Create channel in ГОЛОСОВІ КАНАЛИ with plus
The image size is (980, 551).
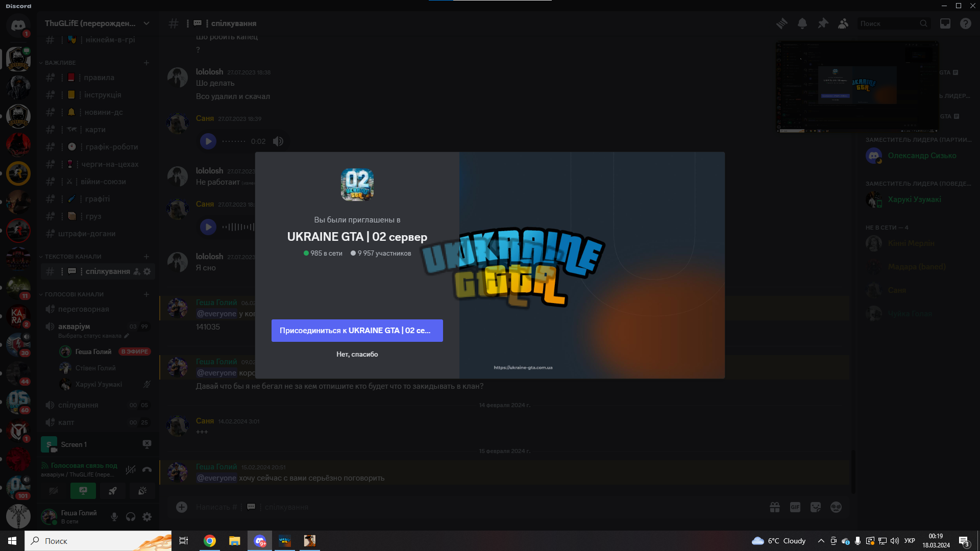(146, 294)
